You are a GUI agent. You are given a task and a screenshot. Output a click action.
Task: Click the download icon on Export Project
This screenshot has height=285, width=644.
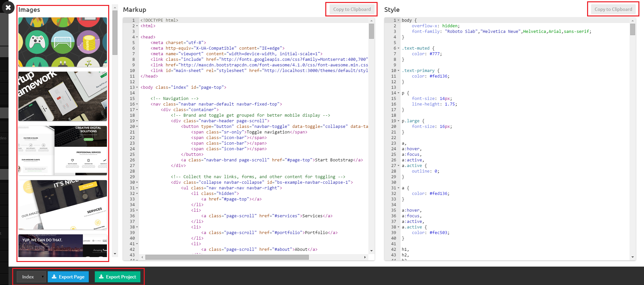tap(101, 277)
